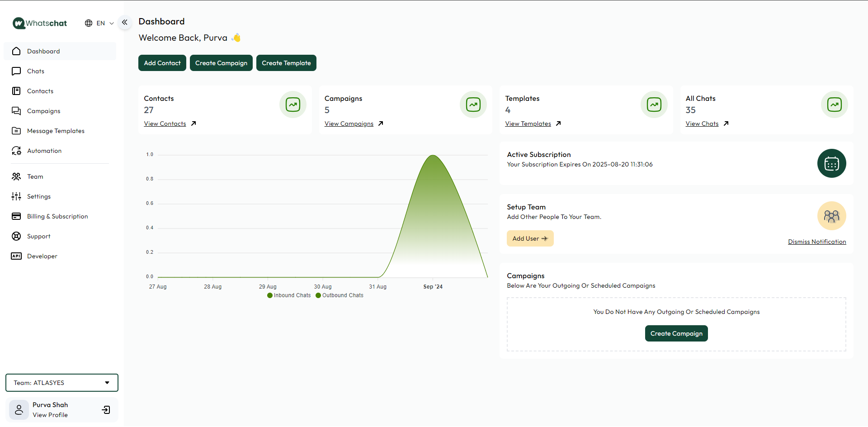Open View Profile under Purva Shah
Screen dimensions: 868x427
point(50,415)
